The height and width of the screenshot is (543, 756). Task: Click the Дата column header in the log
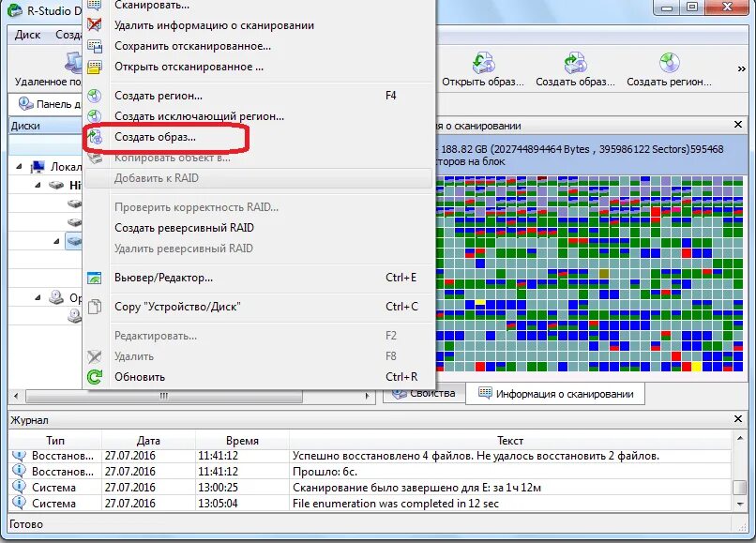click(x=148, y=440)
